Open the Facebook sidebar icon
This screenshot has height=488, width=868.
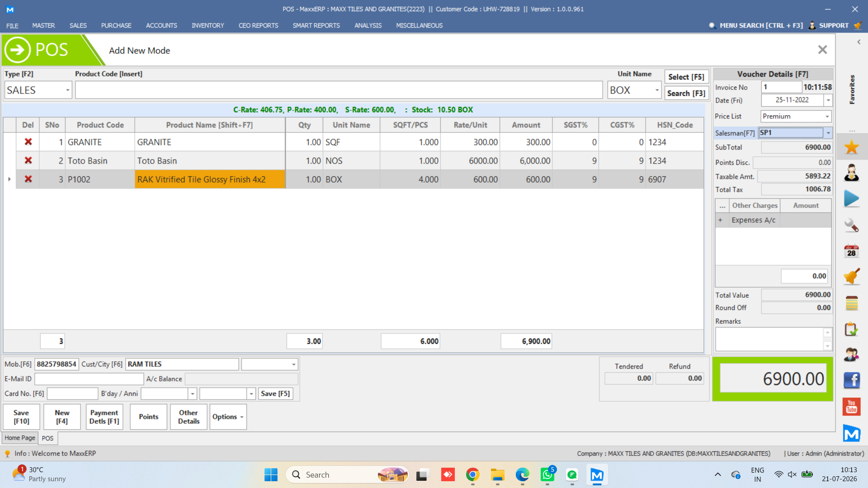pyautogui.click(x=851, y=380)
